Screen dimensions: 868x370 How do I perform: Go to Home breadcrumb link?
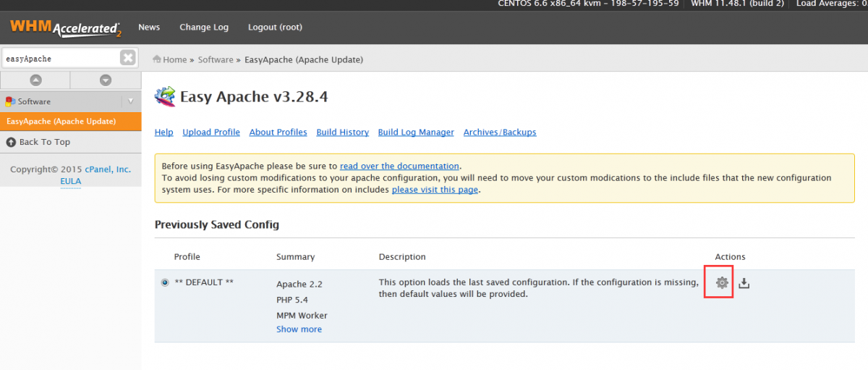(175, 59)
